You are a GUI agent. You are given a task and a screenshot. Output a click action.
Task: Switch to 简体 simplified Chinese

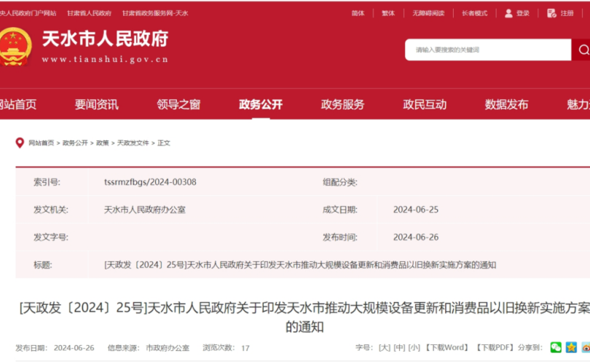[358, 13]
